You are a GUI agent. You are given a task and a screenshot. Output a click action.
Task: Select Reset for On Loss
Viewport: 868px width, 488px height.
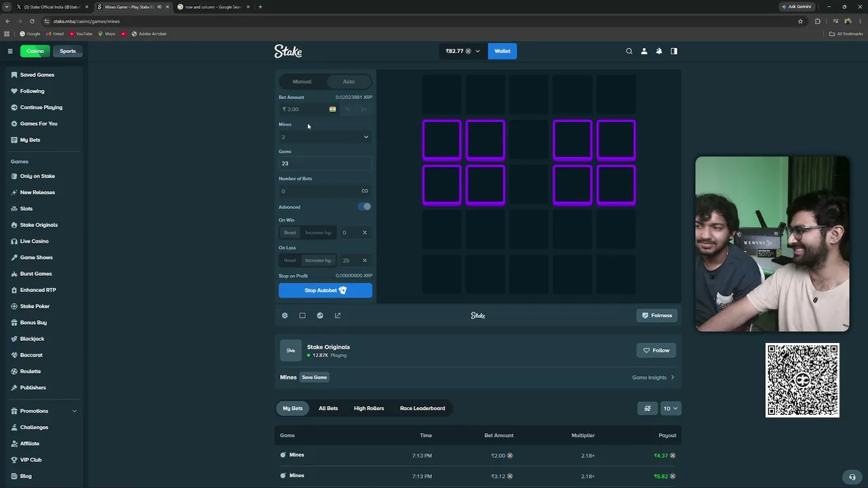coord(290,260)
